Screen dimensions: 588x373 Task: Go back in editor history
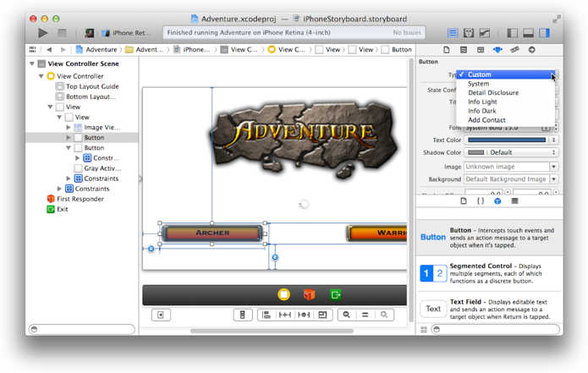(49, 50)
